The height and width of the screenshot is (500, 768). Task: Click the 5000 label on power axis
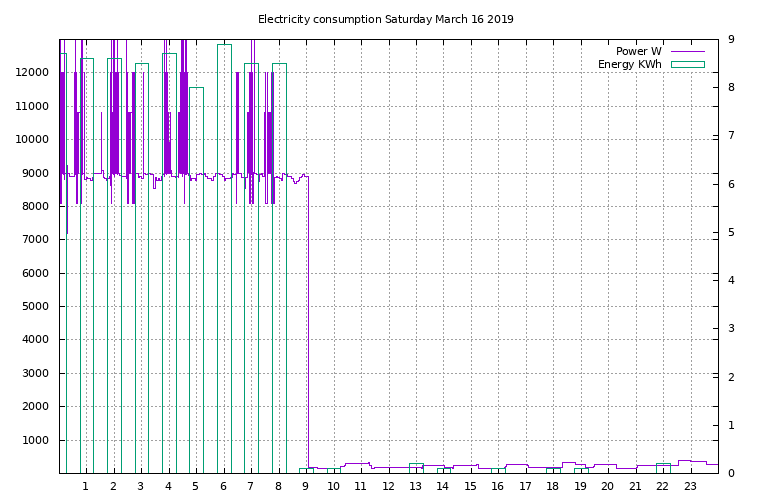[36, 307]
